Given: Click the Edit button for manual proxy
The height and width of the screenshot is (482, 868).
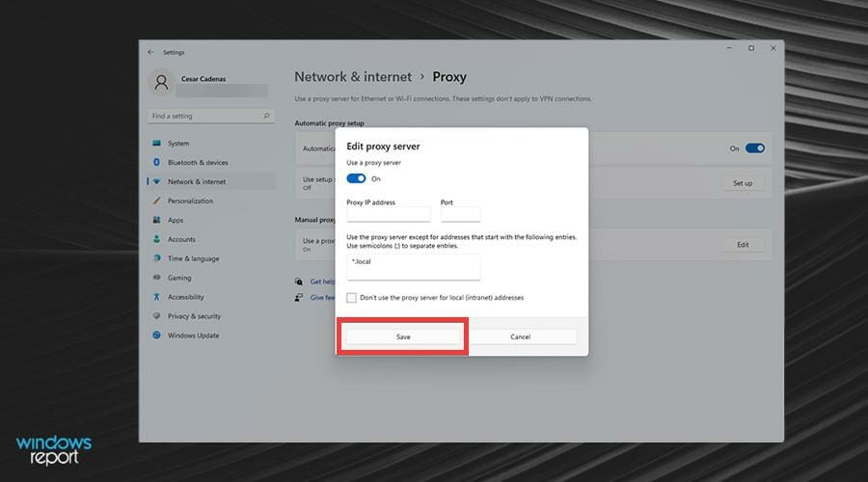Looking at the screenshot, I should point(743,245).
